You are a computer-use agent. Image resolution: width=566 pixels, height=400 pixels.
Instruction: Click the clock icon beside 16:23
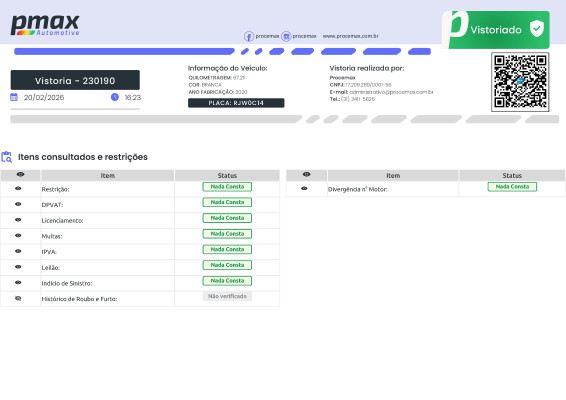coord(115,97)
